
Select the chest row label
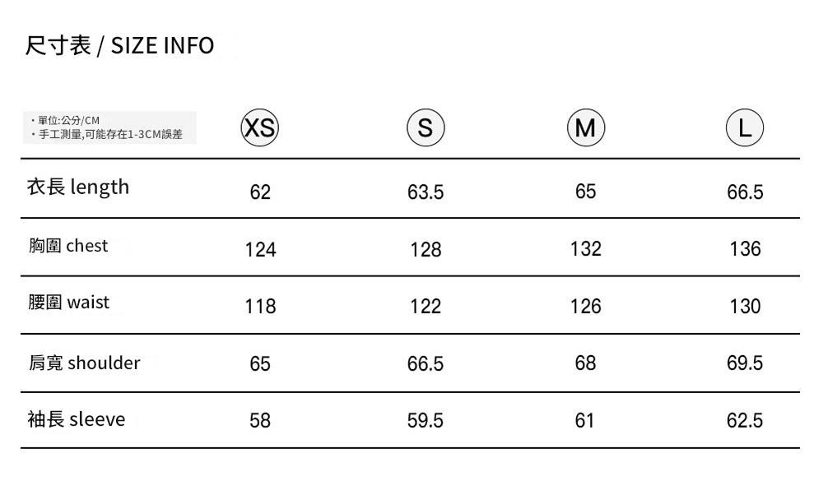68,246
